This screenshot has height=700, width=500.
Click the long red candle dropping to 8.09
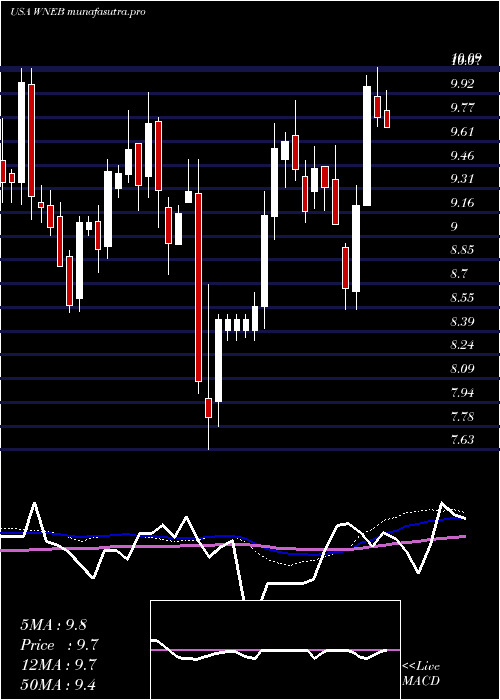tap(198, 287)
